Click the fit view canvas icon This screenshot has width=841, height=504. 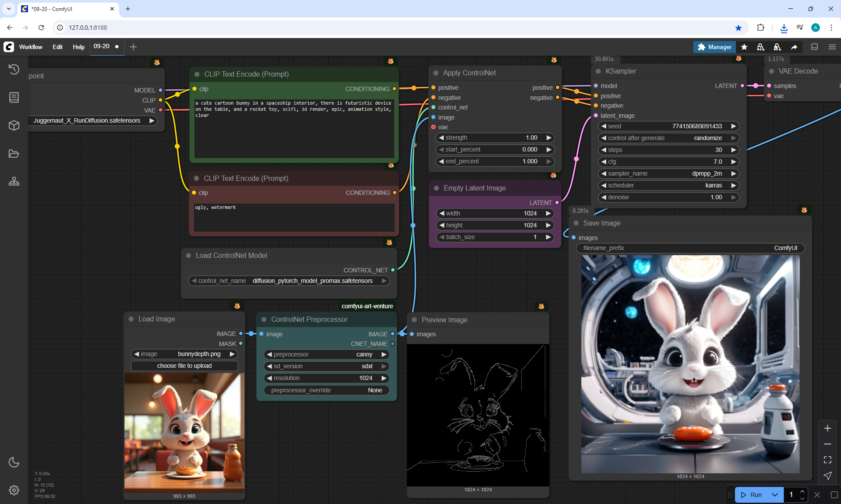pyautogui.click(x=827, y=460)
